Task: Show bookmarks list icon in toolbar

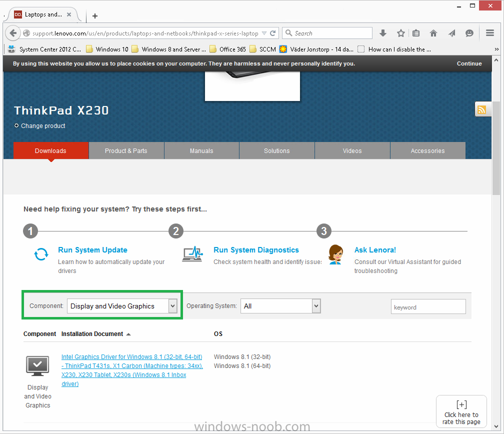Action: coord(416,33)
